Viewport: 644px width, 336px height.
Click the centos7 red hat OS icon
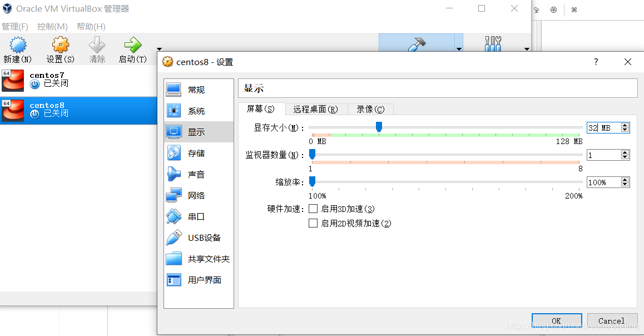click(13, 80)
